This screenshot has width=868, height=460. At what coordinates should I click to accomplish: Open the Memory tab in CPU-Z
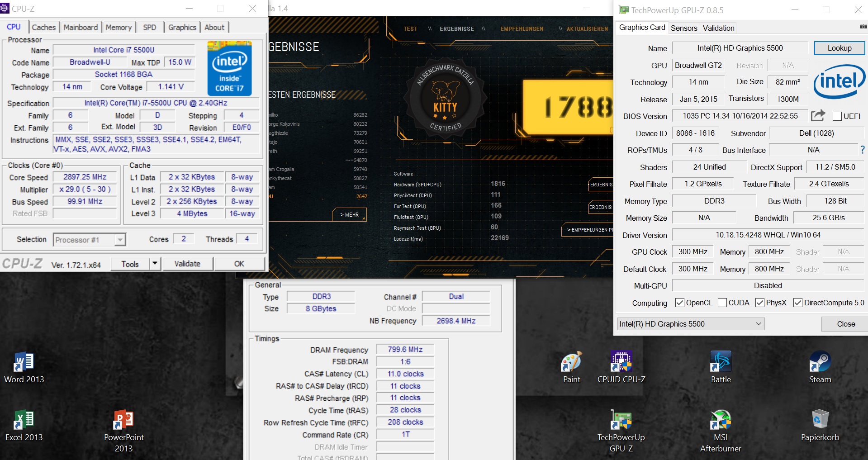point(119,27)
